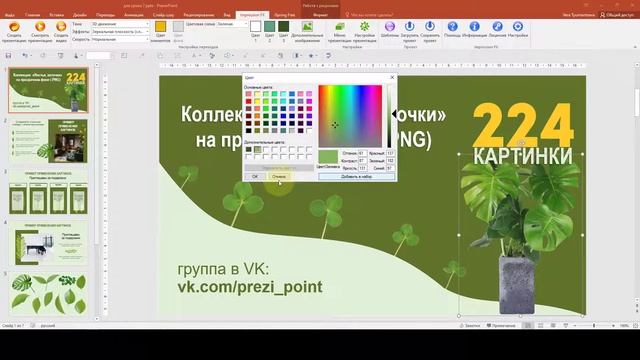Choose the Цвет 1 white swatch in ribbon
Image resolution: width=640 pixels, height=360 pixels.
[256, 27]
